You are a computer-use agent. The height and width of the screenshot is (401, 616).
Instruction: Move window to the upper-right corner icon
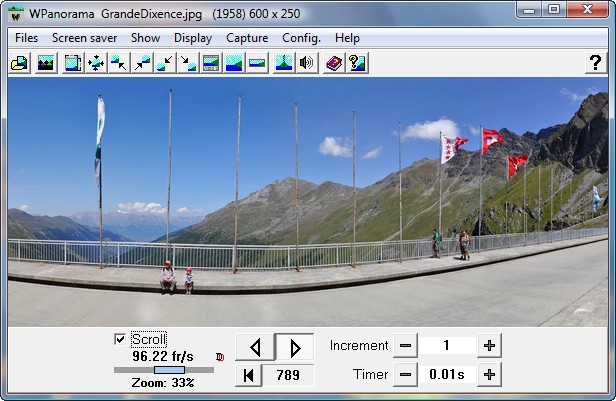(142, 63)
